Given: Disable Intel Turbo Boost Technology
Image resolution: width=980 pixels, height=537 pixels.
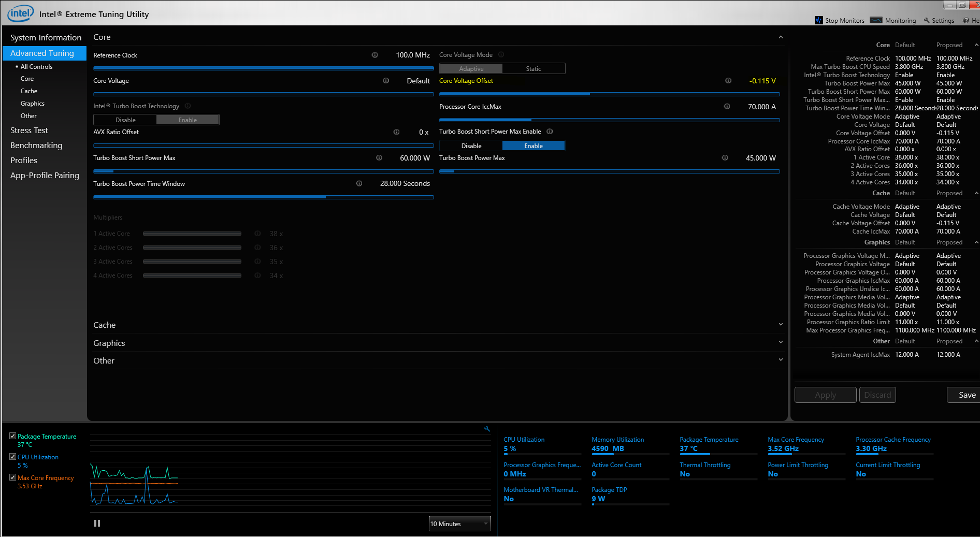Looking at the screenshot, I should [125, 120].
